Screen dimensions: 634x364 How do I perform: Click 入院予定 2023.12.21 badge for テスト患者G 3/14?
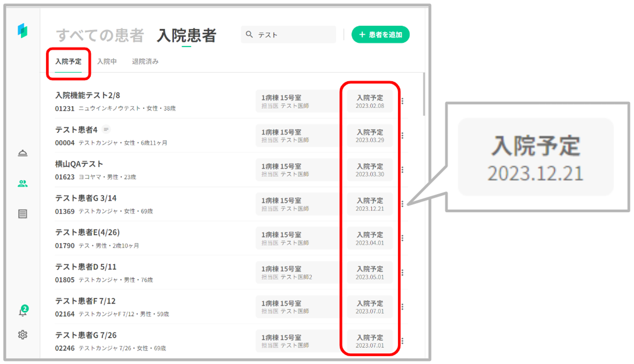tap(370, 204)
